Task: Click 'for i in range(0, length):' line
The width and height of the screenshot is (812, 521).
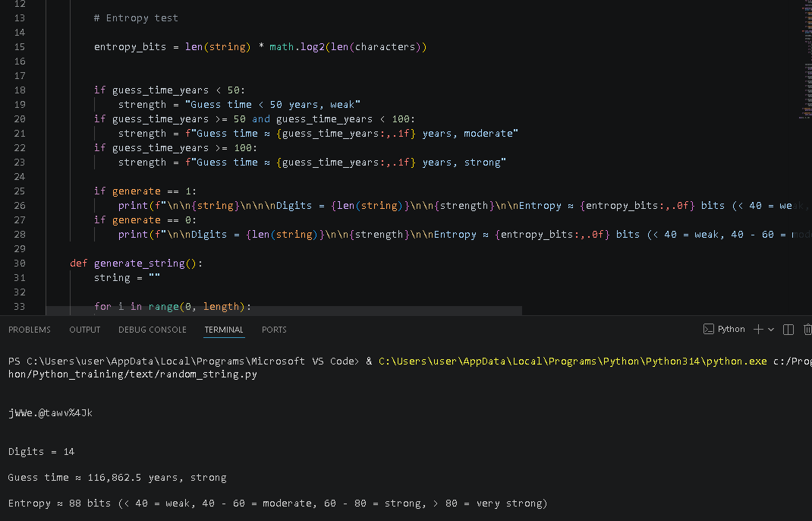Action: coord(172,307)
